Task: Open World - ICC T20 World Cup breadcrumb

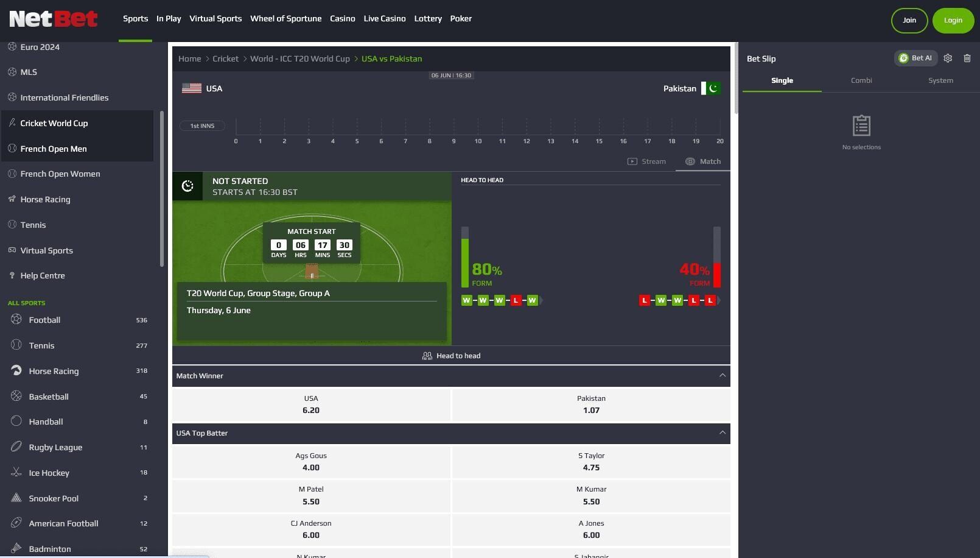Action: click(300, 59)
